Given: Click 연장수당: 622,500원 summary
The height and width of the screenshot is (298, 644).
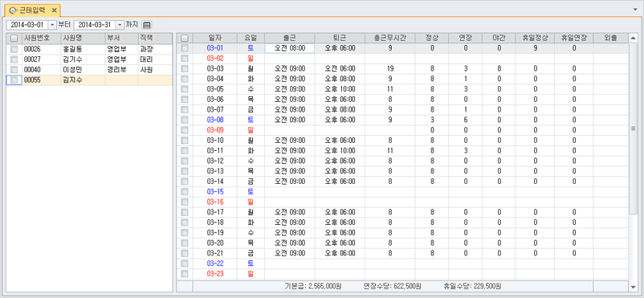Looking at the screenshot, I should coord(392,286).
